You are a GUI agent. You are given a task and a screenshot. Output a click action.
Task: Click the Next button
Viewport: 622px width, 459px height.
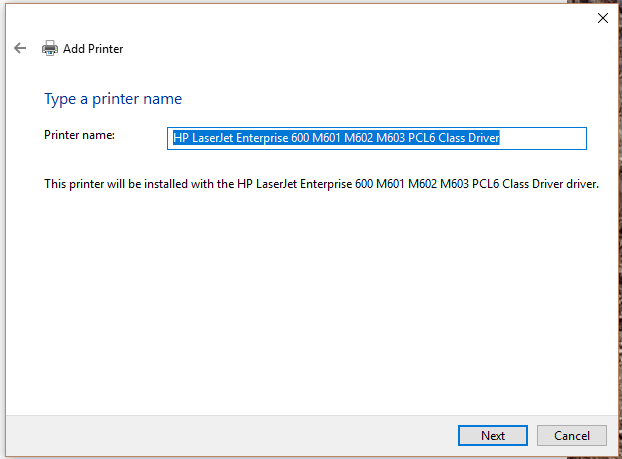(493, 436)
